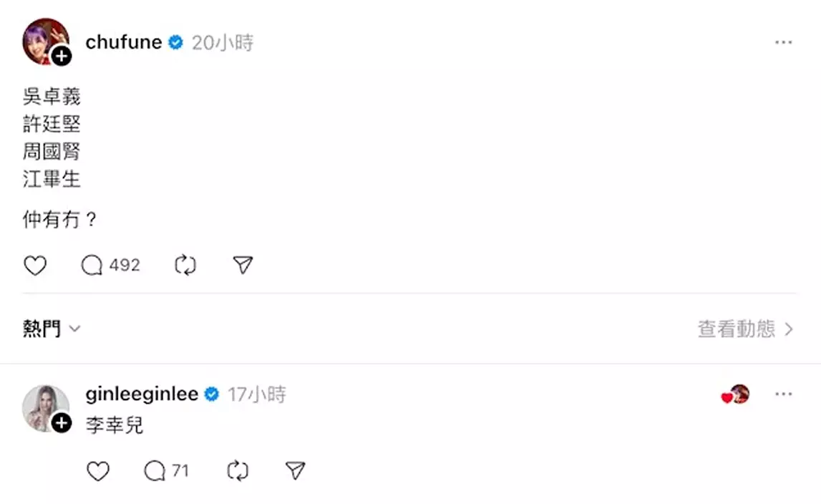Open more options for ginleeginlee reply
The image size is (821, 504).
click(x=784, y=394)
